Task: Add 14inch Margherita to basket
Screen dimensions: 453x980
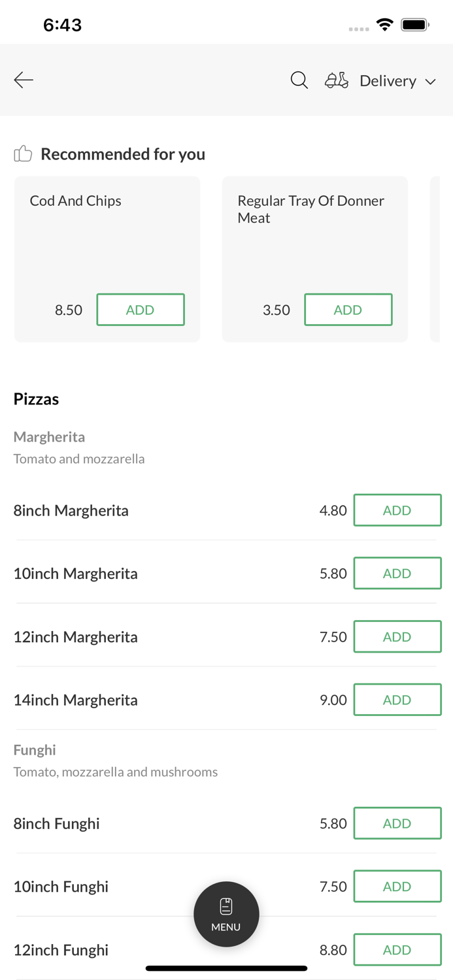Action: [397, 700]
